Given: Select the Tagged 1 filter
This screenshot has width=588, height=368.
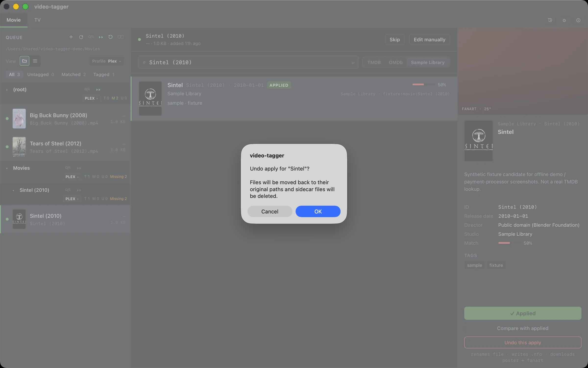Looking at the screenshot, I should [104, 74].
